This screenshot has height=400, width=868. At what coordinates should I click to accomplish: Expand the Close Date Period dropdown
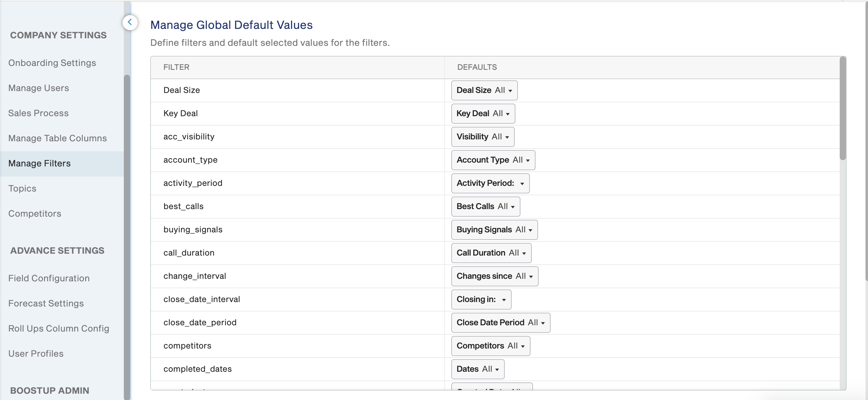click(x=501, y=322)
